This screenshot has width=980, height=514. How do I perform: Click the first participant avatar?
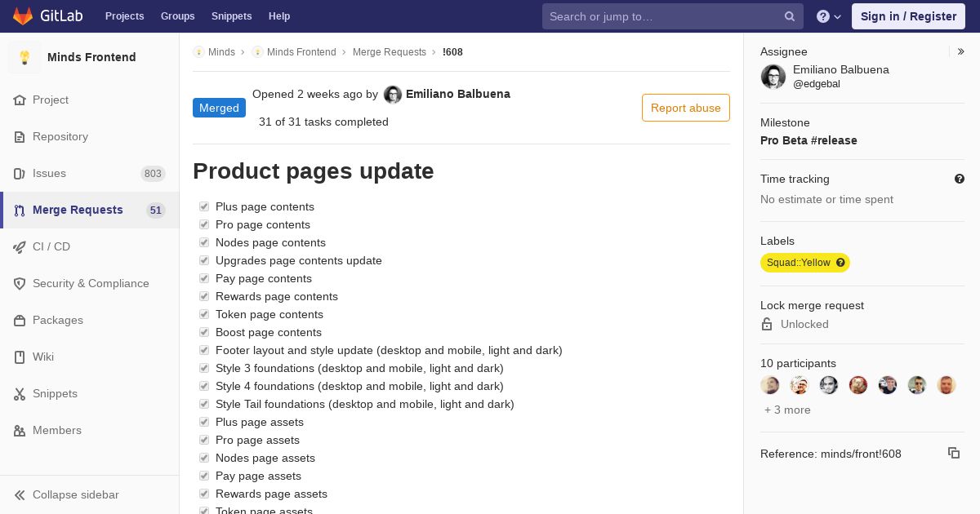point(770,385)
